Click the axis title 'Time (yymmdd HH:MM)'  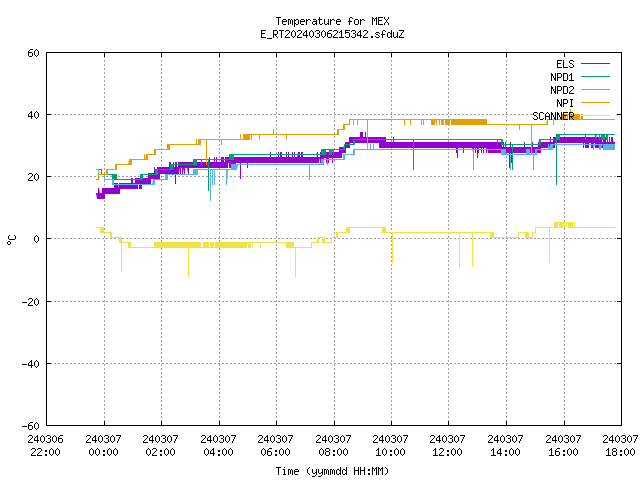(332, 471)
